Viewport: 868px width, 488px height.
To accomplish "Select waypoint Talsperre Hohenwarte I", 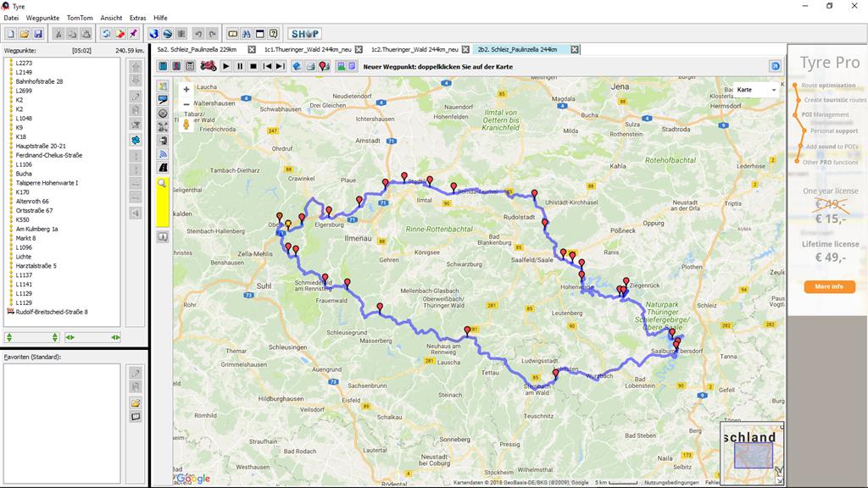I will click(x=47, y=183).
